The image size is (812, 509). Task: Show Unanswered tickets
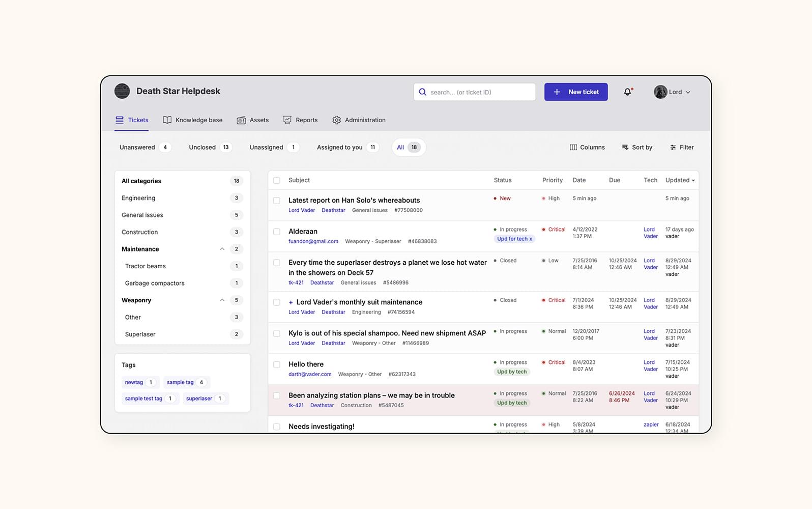click(x=144, y=147)
